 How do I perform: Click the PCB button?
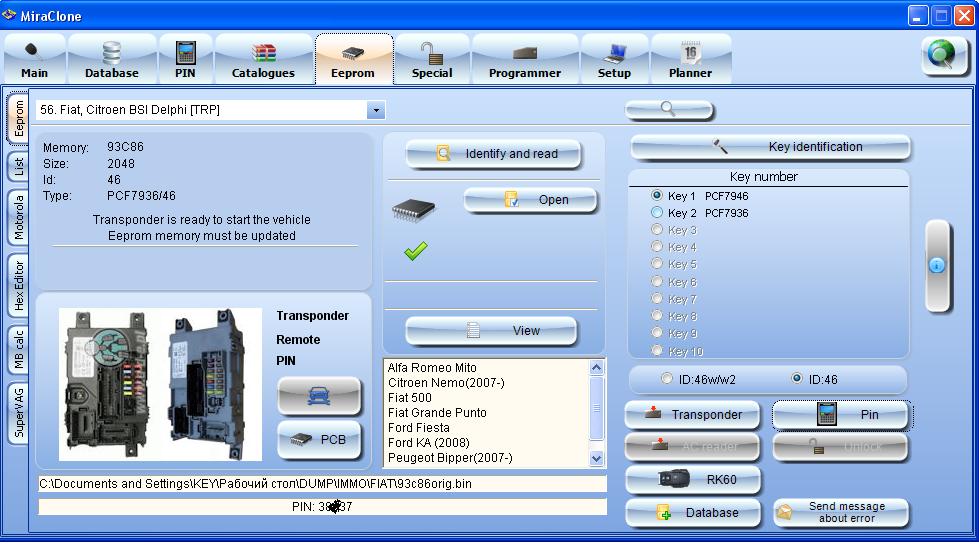(x=319, y=439)
